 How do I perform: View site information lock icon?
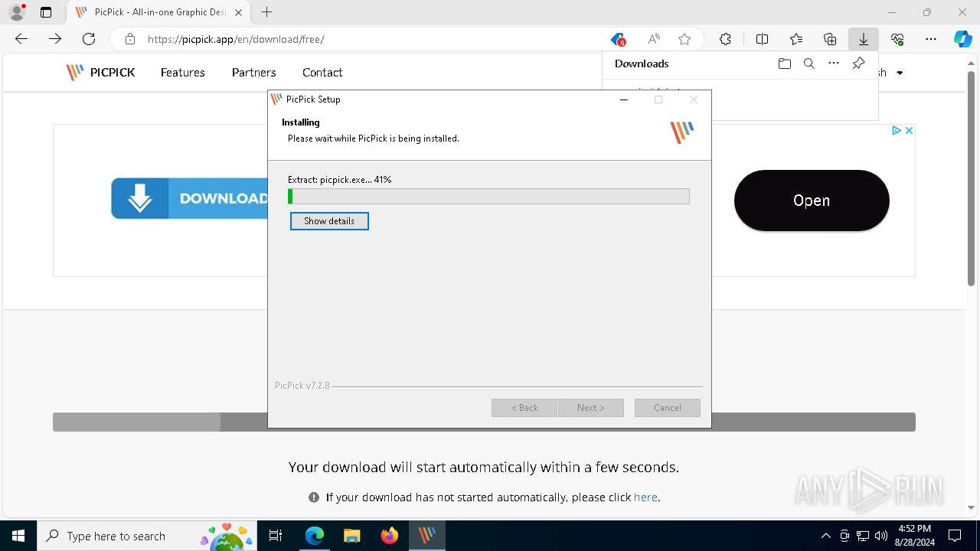(x=130, y=39)
